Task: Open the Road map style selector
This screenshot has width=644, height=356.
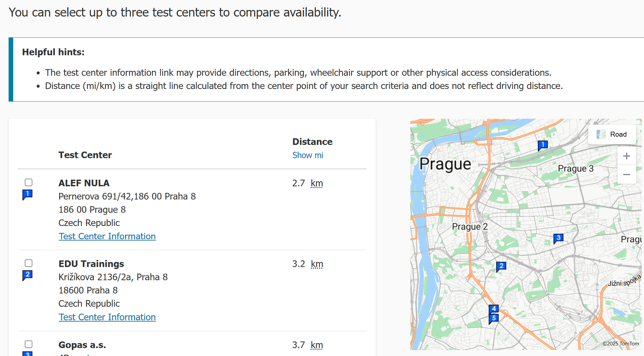Action: click(x=612, y=134)
